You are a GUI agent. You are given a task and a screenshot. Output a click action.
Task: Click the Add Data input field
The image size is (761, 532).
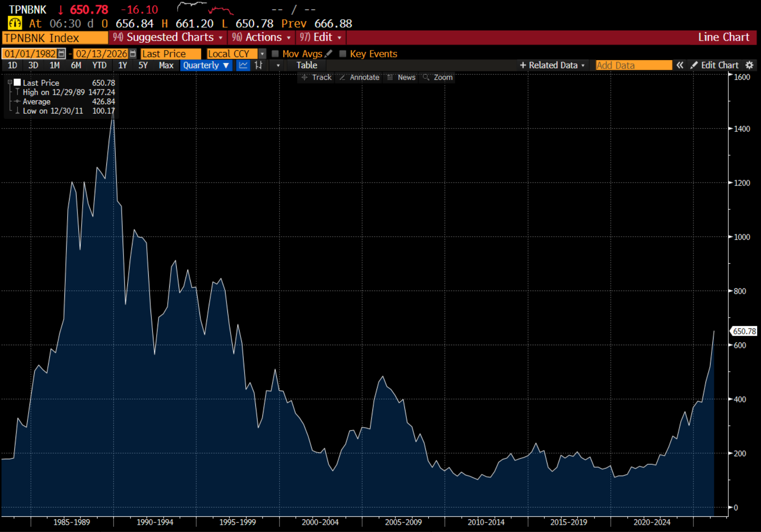(633, 65)
